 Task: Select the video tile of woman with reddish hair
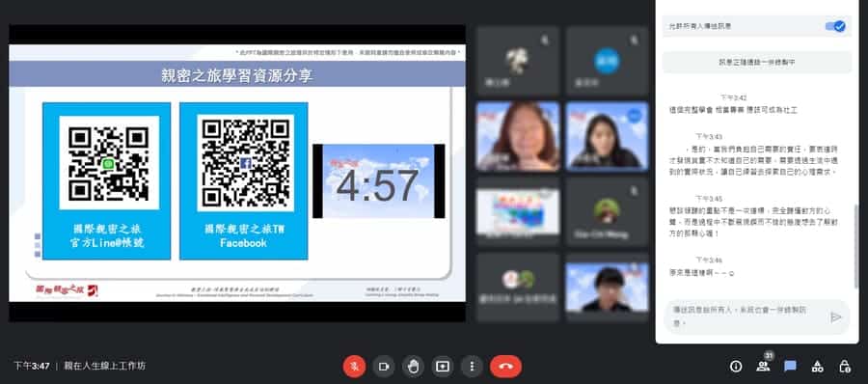click(518, 136)
